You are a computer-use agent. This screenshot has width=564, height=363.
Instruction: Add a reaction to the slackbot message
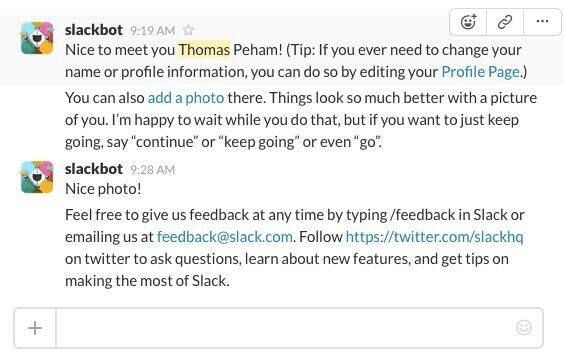tap(468, 22)
